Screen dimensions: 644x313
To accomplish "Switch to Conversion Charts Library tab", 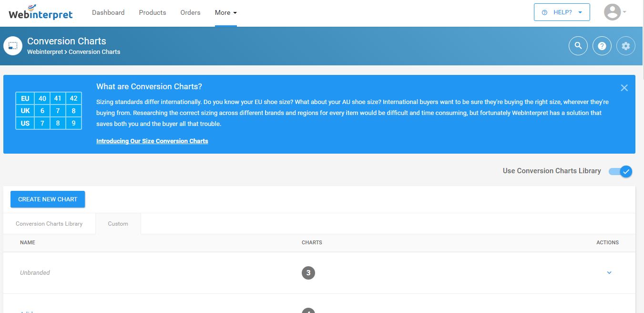I will pyautogui.click(x=49, y=224).
